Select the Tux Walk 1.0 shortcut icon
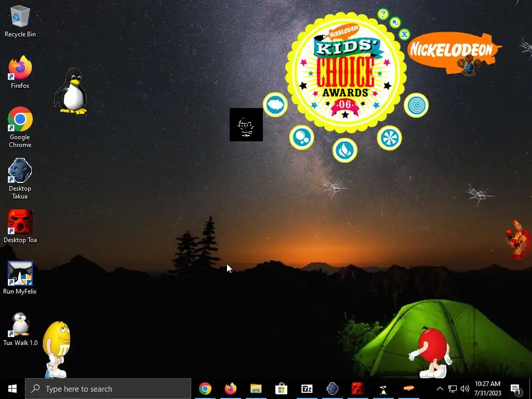The width and height of the screenshot is (532, 399). (x=20, y=329)
